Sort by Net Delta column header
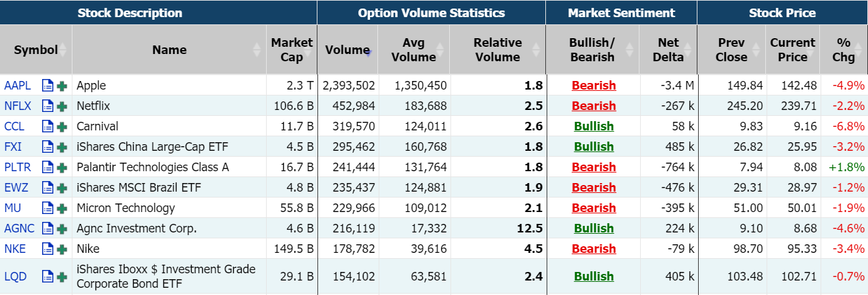 pos(668,49)
